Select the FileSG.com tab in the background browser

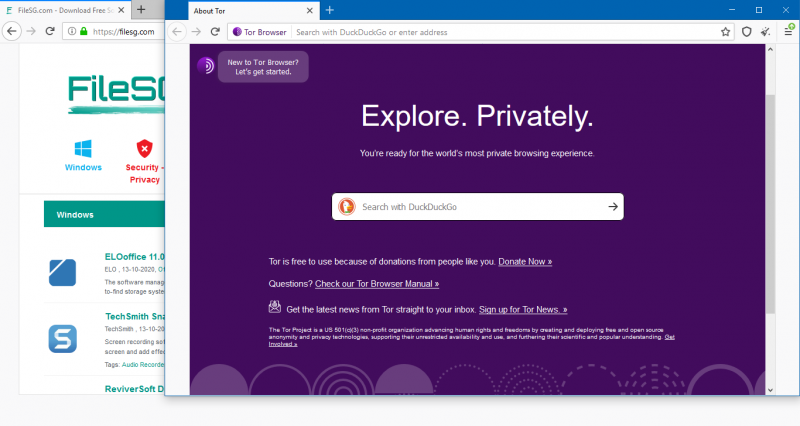click(65, 10)
